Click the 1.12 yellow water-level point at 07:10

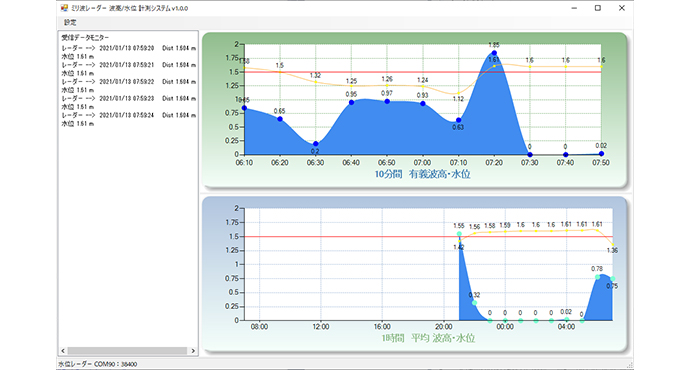(459, 93)
